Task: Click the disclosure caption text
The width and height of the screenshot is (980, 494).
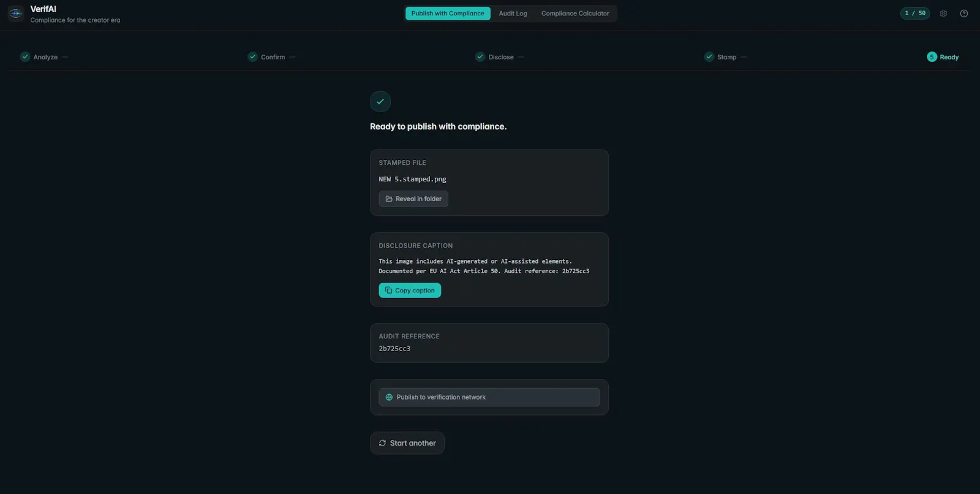Action: pos(484,266)
